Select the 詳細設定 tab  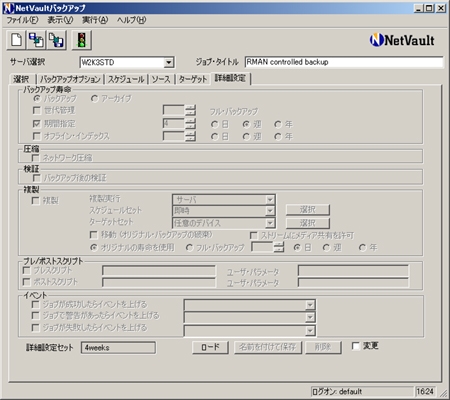tap(230, 78)
